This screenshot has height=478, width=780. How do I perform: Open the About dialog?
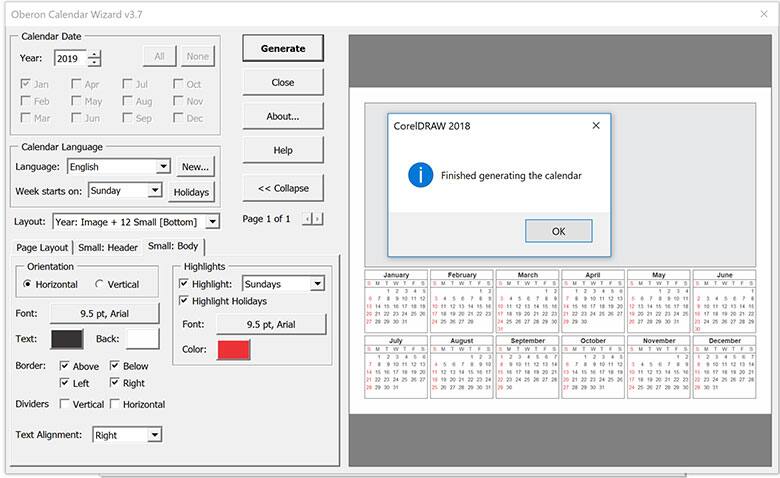point(283,116)
